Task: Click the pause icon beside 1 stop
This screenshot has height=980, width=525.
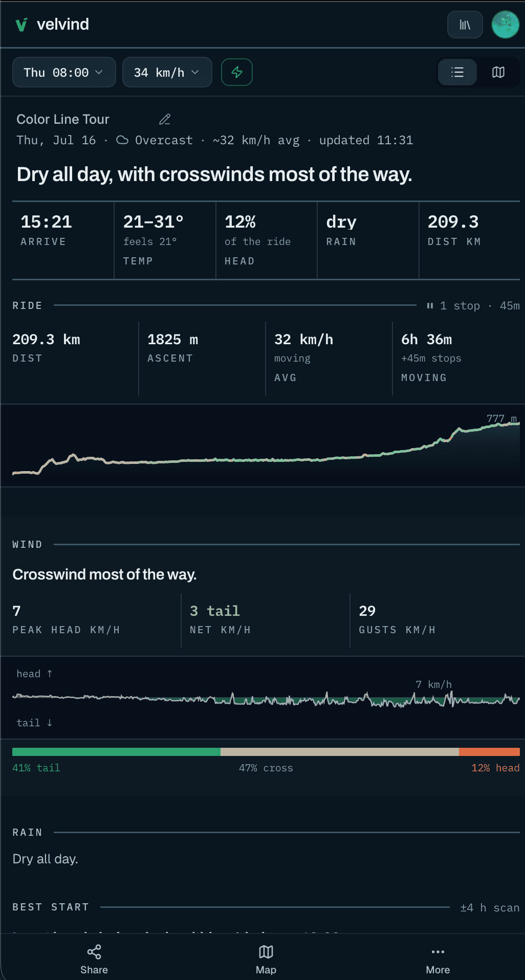Action: coord(430,305)
